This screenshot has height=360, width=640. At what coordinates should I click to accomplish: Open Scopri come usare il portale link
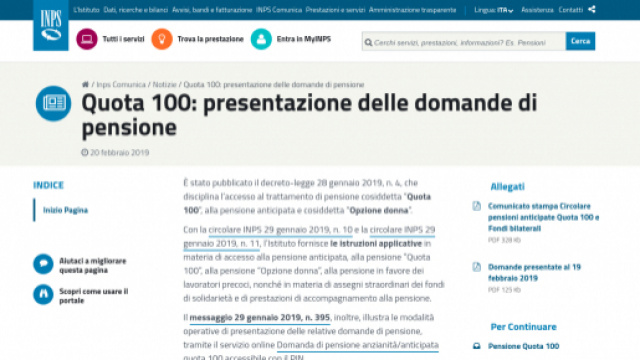click(x=93, y=296)
